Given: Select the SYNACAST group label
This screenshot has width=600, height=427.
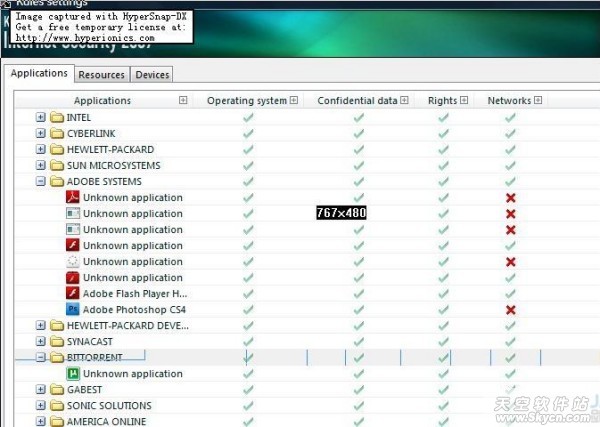Looking at the screenshot, I should (x=90, y=341).
